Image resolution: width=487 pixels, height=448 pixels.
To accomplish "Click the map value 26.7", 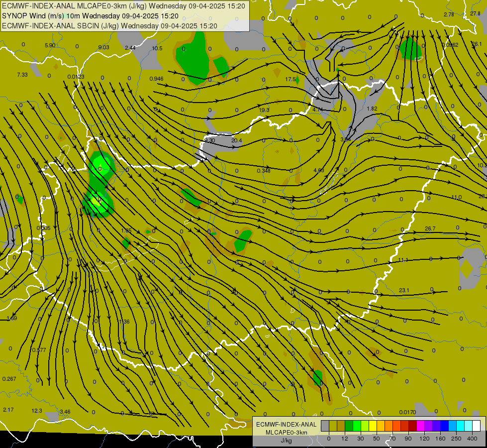I will [x=430, y=228].
